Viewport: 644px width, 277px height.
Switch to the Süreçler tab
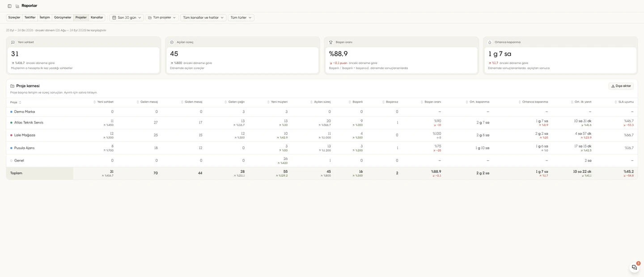(x=14, y=17)
